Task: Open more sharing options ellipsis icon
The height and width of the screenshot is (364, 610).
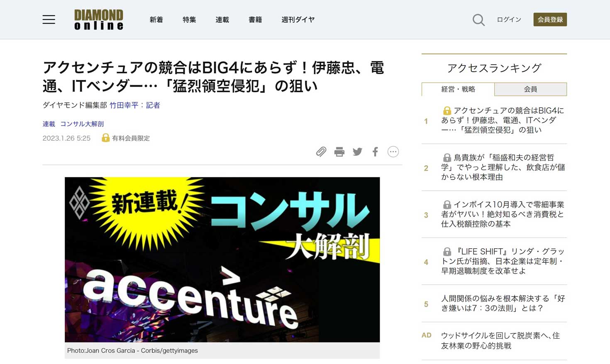Action: click(393, 152)
